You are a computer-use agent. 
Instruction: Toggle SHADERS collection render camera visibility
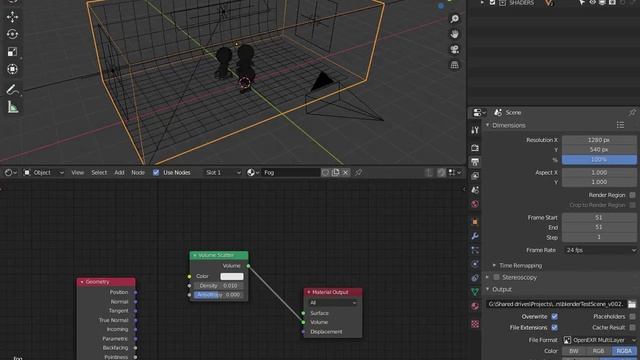pyautogui.click(x=612, y=3)
